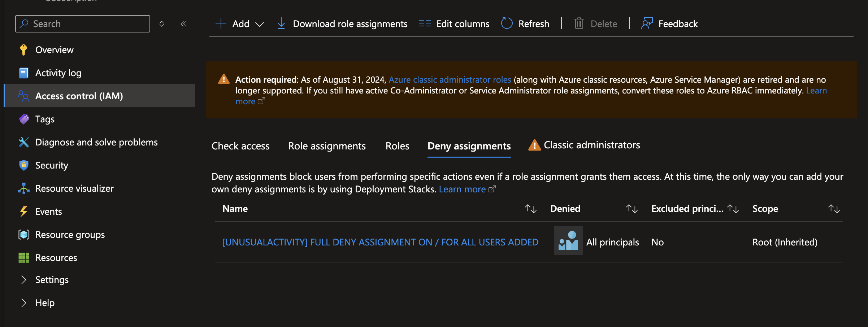Click the Resources grid icon
Viewport: 868px width, 327px height.
pyautogui.click(x=23, y=258)
